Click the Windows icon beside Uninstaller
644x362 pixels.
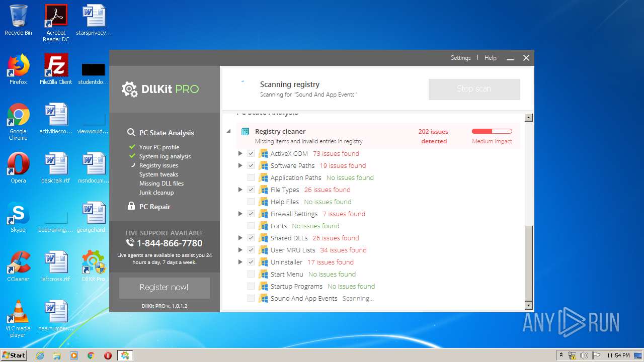pyautogui.click(x=263, y=262)
